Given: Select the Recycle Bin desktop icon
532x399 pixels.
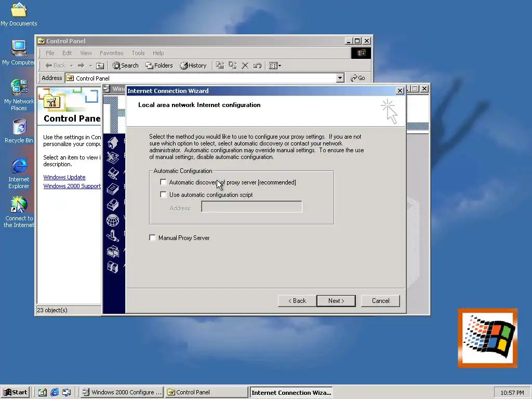Looking at the screenshot, I should (x=19, y=131).
